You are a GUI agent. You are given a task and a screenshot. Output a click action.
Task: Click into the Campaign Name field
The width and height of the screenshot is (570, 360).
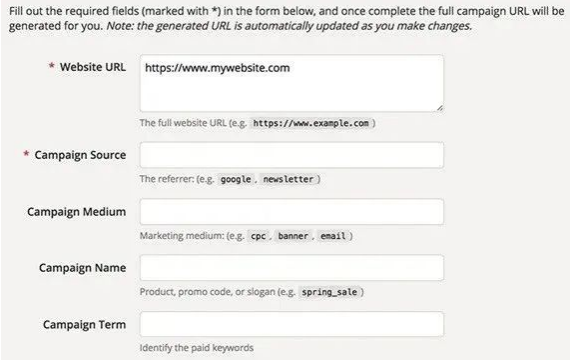pyautogui.click(x=292, y=268)
